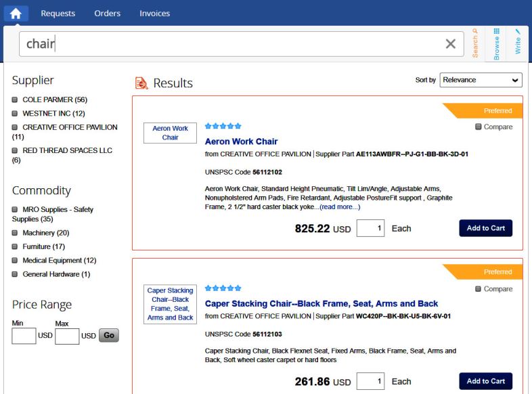The image size is (532, 394).
Task: Click the Home icon in navigation bar
Action: (x=16, y=14)
